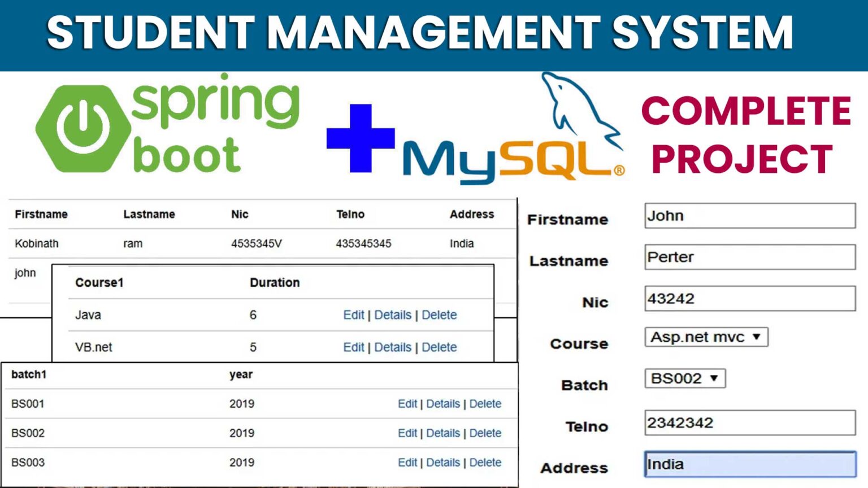This screenshot has width=868, height=488.
Task: Select the BS003 batch cell
Action: [28, 463]
